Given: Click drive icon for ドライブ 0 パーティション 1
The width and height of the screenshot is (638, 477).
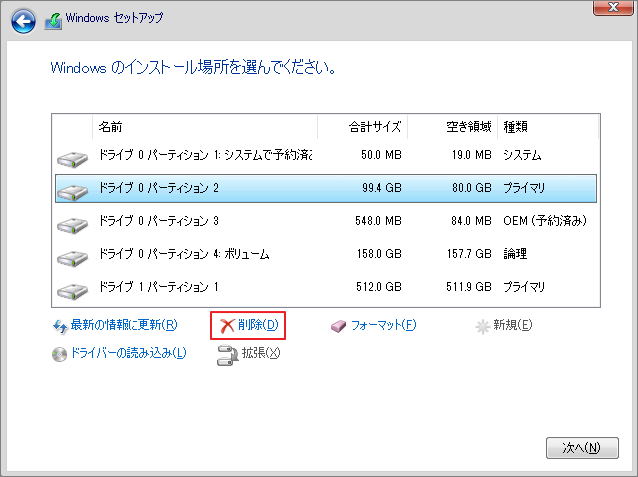Looking at the screenshot, I should [x=72, y=159].
